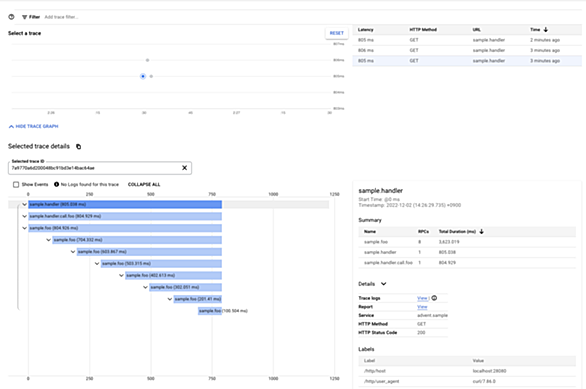Select the sample.foo (302.051 ms) span bar
The height and width of the screenshot is (389, 586).
click(186, 287)
